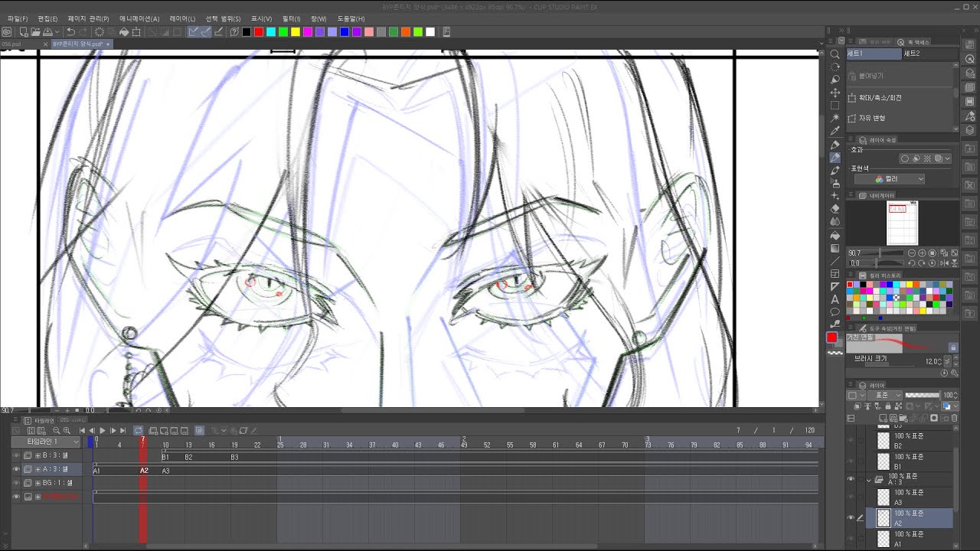Image resolution: width=980 pixels, height=551 pixels.
Task: Open the 파일(F) menu
Action: pyautogui.click(x=18, y=18)
